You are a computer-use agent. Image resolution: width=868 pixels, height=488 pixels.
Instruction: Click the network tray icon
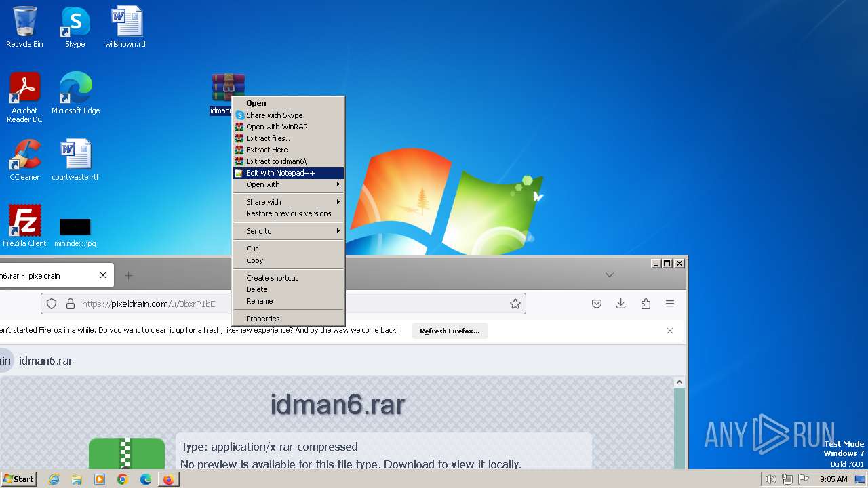tap(787, 479)
